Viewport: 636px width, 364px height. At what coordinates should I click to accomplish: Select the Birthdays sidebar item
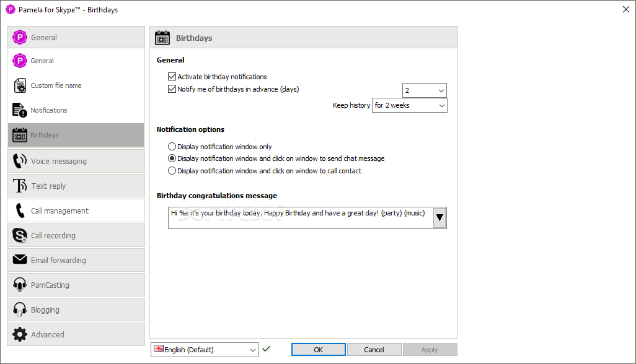76,135
